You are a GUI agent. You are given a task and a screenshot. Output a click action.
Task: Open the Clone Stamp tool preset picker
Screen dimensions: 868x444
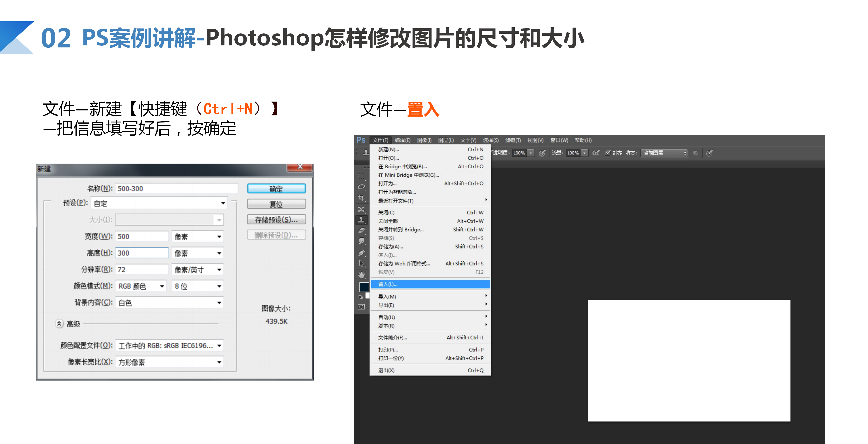366,153
